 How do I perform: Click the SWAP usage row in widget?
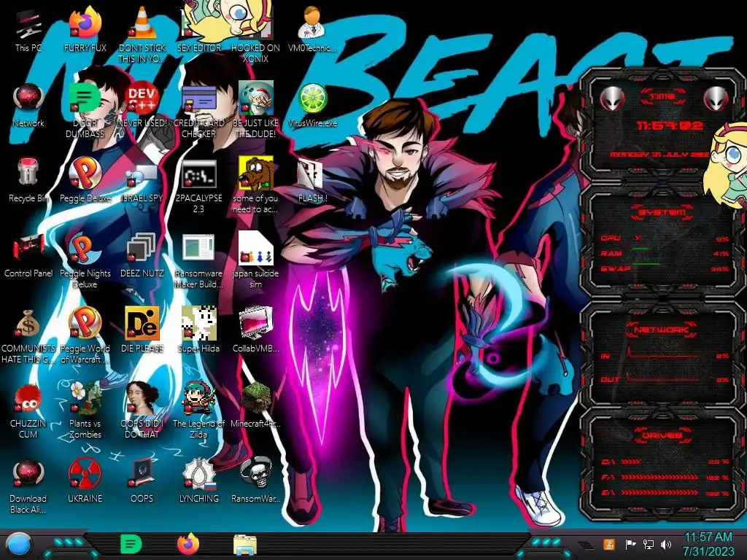coord(665,268)
